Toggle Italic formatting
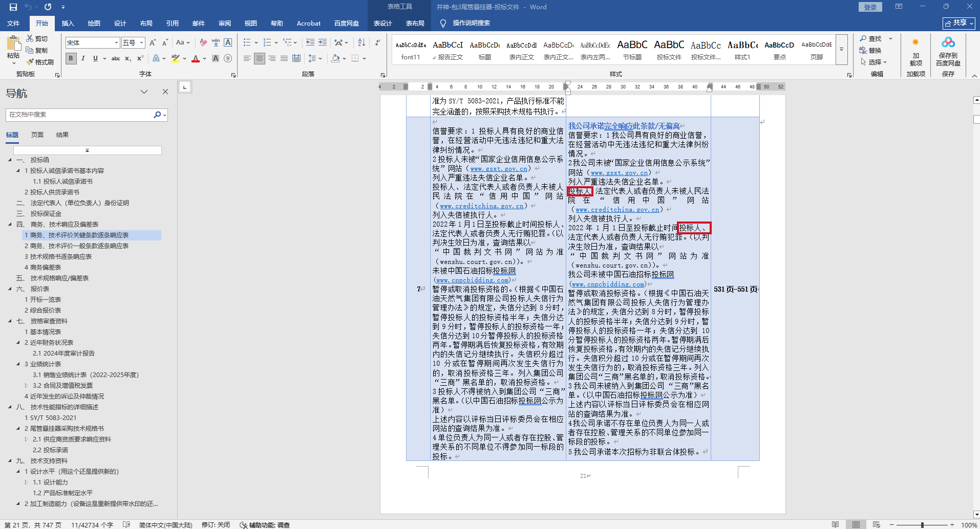Image resolution: width=980 pixels, height=529 pixels. click(x=83, y=58)
